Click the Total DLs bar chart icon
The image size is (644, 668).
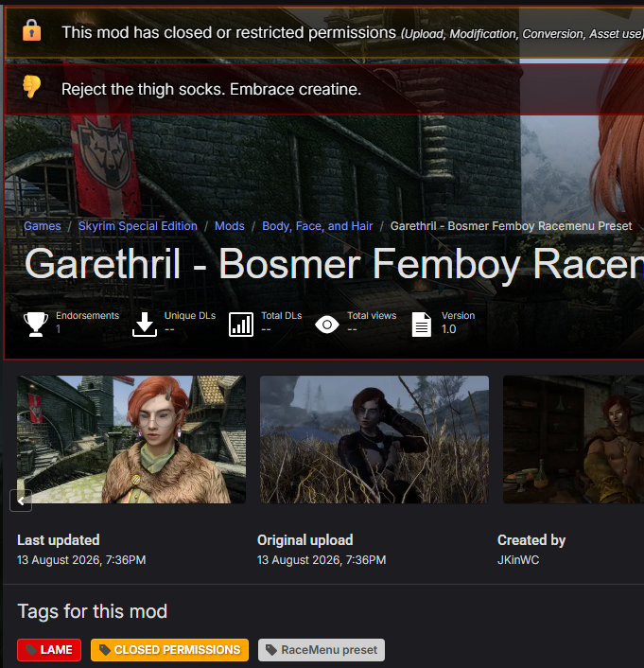click(x=241, y=325)
